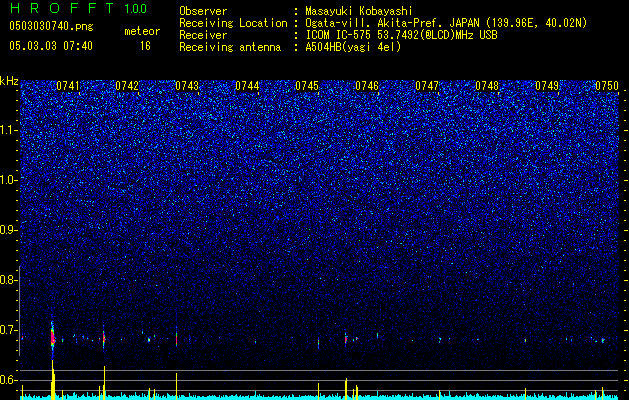This screenshot has width=629, height=400.
Task: Click the 0743 time marker
Action: (187, 86)
